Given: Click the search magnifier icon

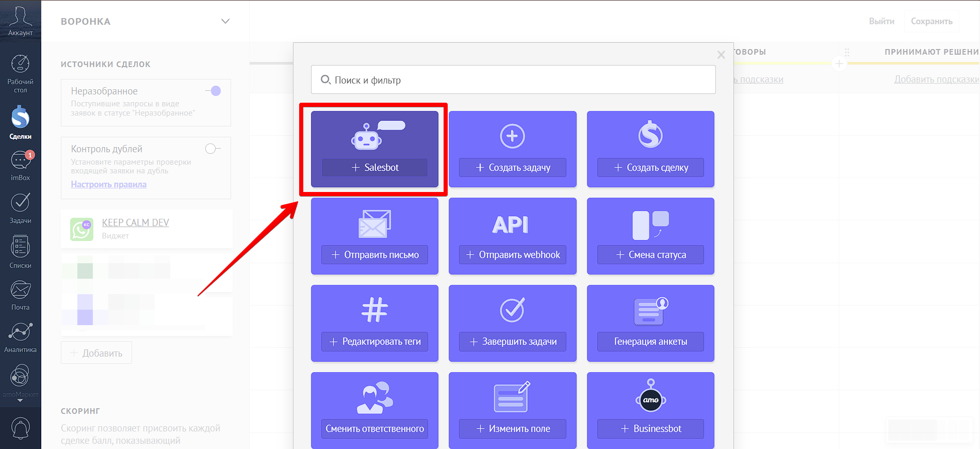Looking at the screenshot, I should coord(325,79).
